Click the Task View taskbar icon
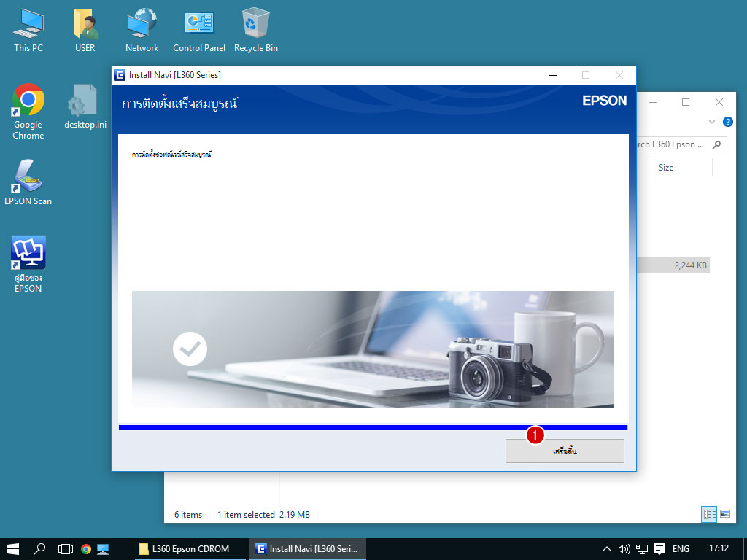Viewport: 747px width, 560px height. point(65,548)
